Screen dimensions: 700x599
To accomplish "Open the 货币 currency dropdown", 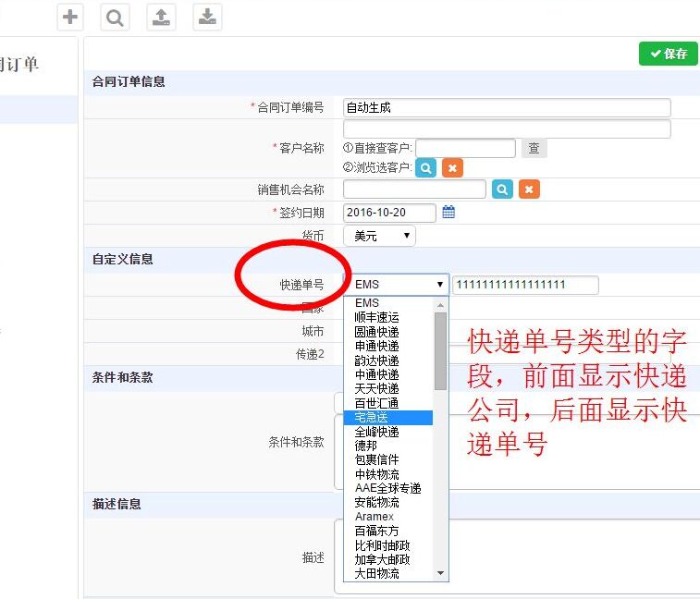I will point(379,236).
